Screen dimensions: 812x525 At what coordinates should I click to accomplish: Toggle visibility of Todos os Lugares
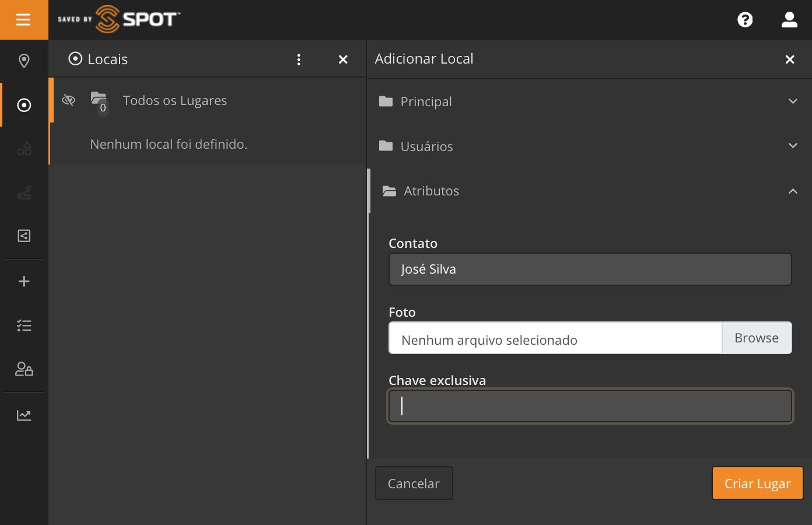click(x=69, y=100)
